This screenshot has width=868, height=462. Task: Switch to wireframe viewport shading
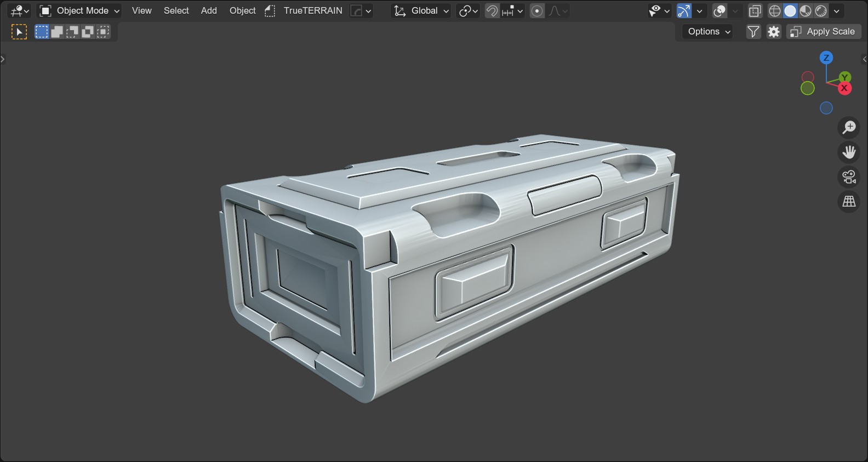coord(774,10)
